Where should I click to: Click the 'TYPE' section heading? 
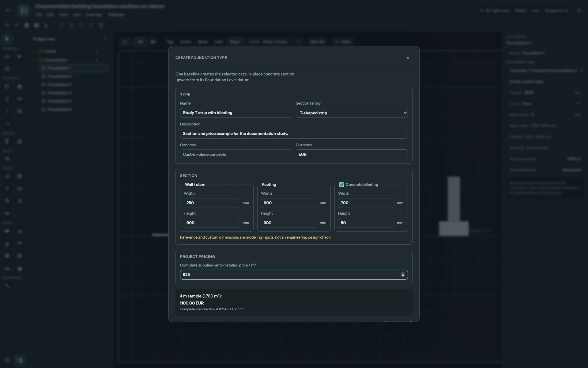click(185, 95)
